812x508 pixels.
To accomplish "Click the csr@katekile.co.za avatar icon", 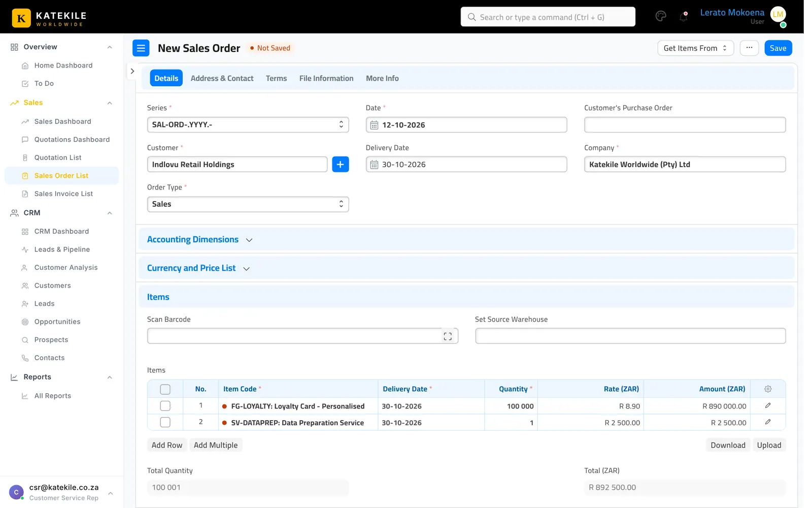I will coord(16,492).
